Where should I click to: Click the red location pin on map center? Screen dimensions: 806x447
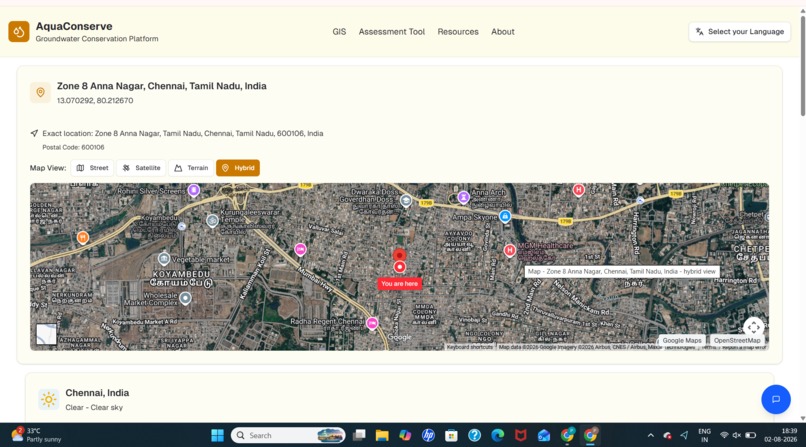coord(399,255)
